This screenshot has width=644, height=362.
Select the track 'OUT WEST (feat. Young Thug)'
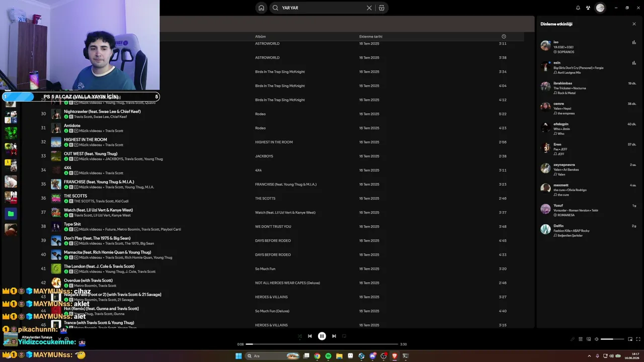(x=91, y=154)
